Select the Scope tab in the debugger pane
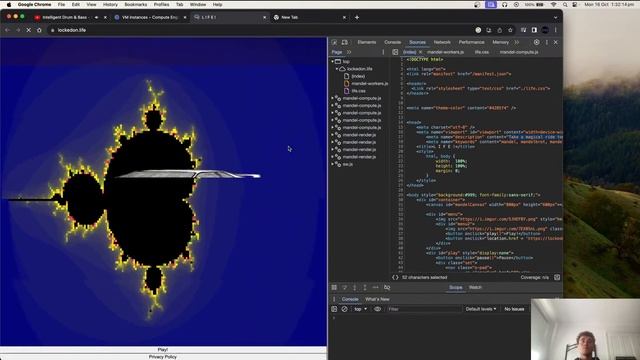 [456, 287]
